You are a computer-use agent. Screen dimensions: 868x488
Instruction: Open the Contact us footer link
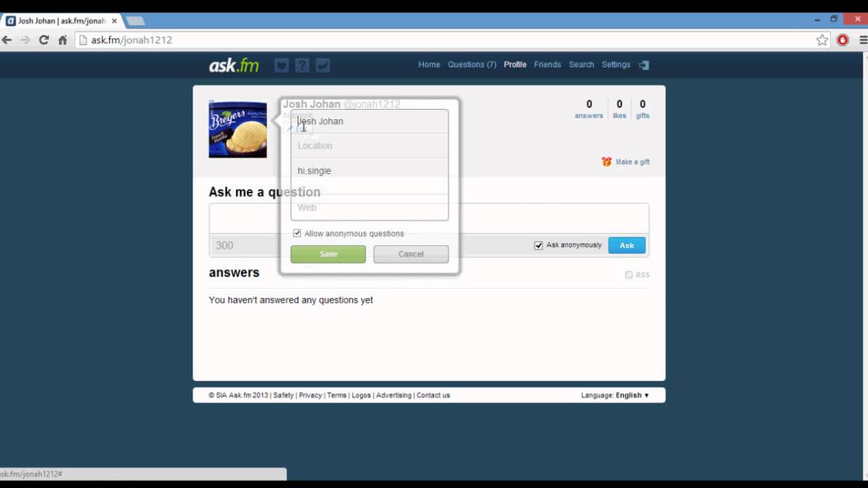point(433,395)
